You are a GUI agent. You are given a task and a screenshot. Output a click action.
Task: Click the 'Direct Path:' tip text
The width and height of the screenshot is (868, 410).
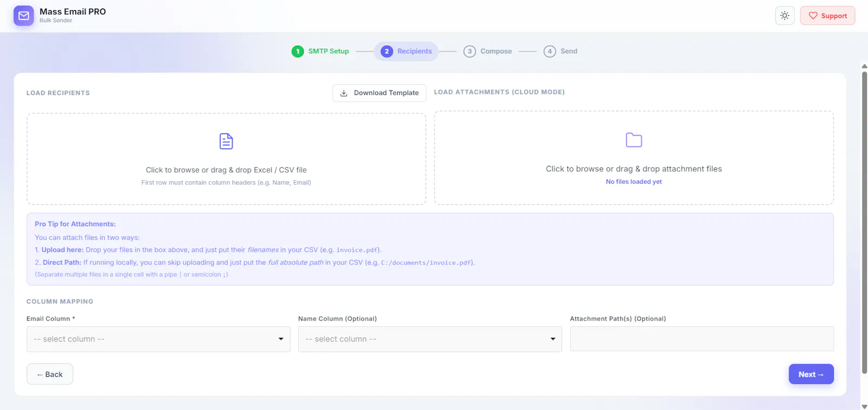coord(62,262)
